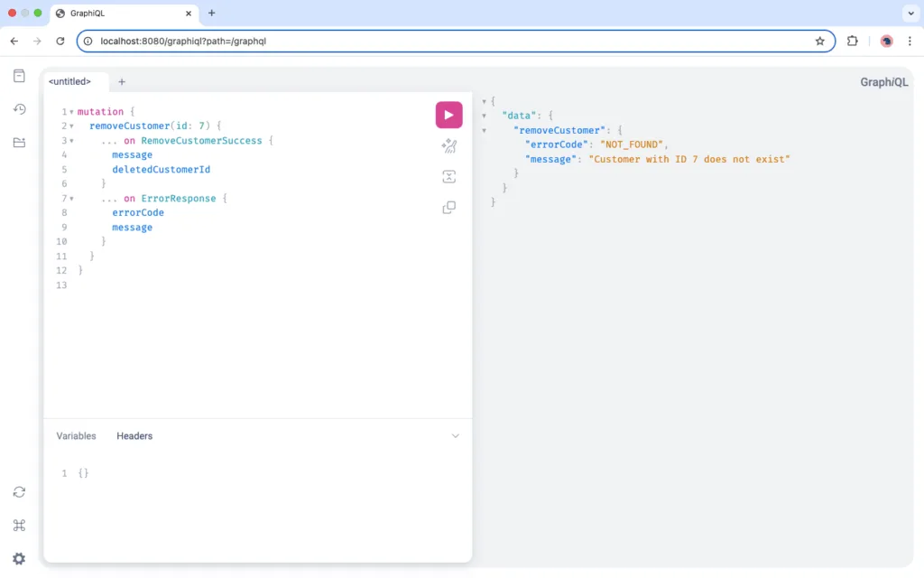Viewport: 924px width, 578px height.
Task: Select the GraphiQL browser tab
Action: click(125, 13)
